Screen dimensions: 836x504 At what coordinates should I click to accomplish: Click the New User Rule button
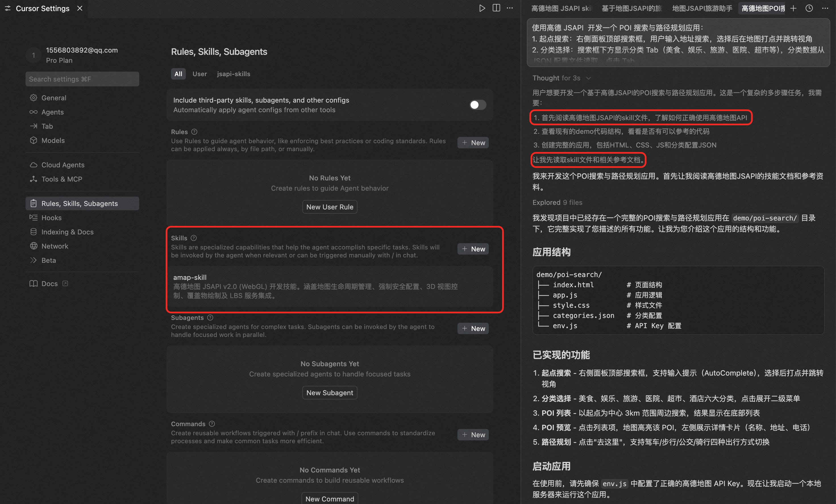pos(329,207)
